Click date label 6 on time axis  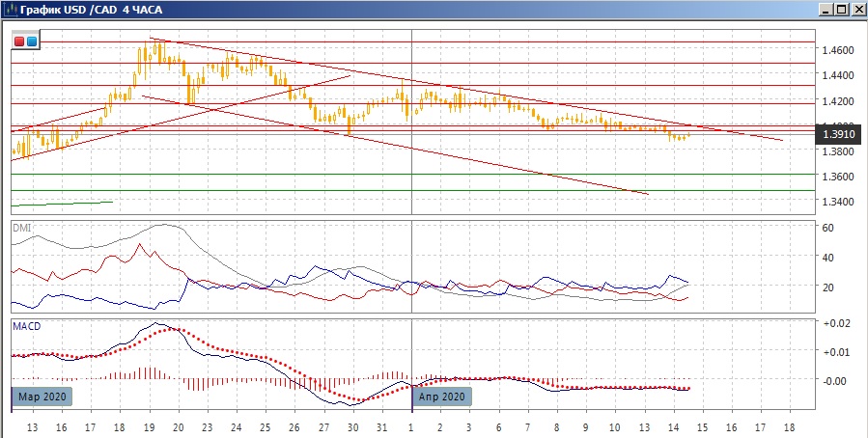pyautogui.click(x=499, y=427)
